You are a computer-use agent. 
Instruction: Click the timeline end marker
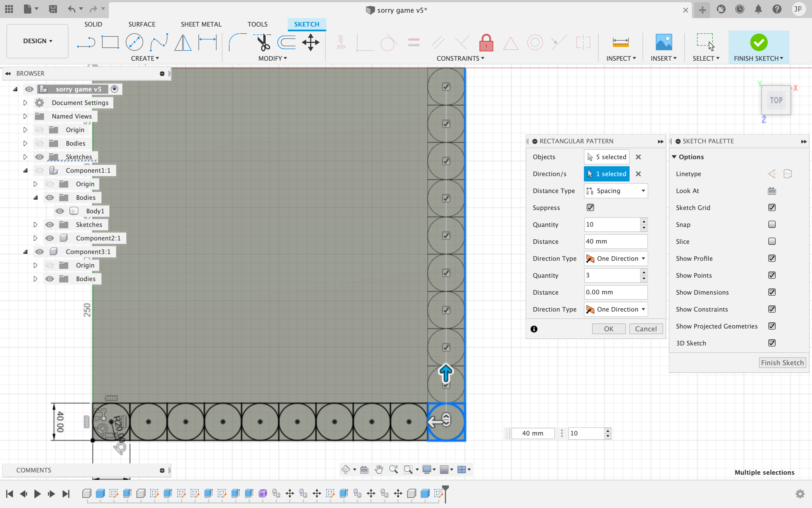click(x=445, y=493)
